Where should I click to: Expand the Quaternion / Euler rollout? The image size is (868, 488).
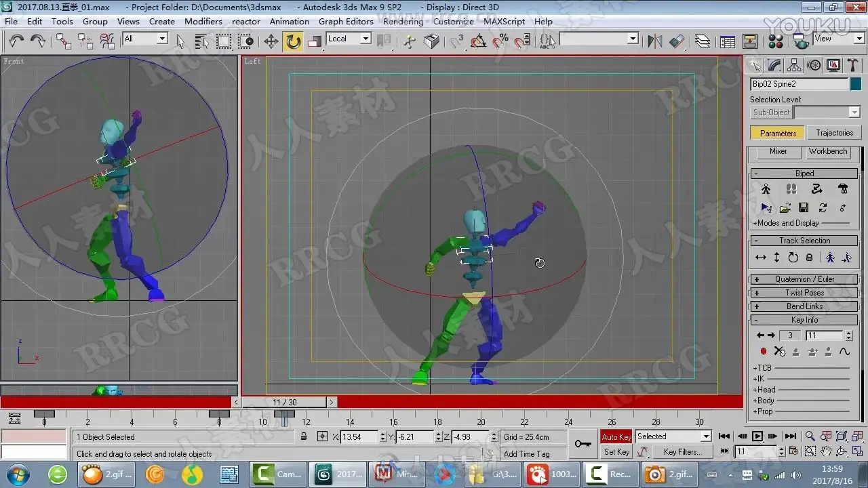pos(804,279)
